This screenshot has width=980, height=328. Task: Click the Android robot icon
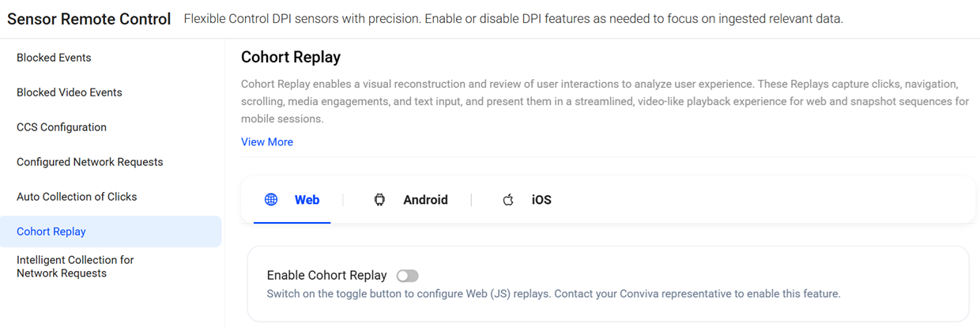[x=379, y=200]
